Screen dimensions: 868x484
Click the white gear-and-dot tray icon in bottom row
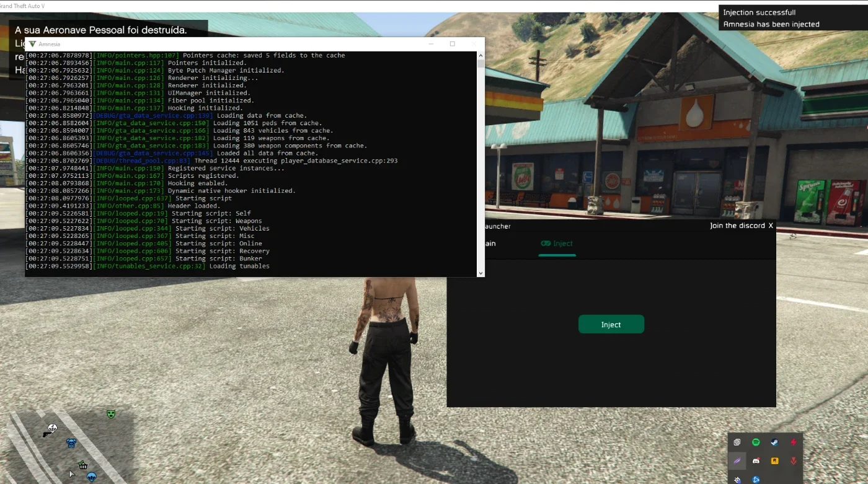pyautogui.click(x=737, y=479)
